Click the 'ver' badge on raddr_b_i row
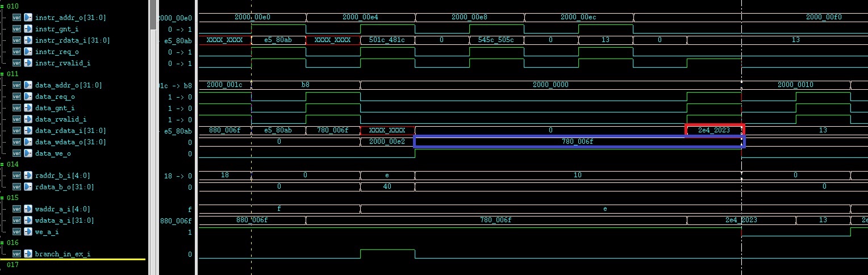 (x=16, y=176)
